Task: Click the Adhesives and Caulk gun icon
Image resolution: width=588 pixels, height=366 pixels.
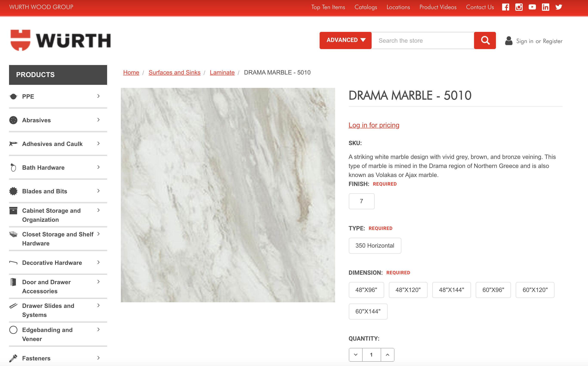Action: 13,144
